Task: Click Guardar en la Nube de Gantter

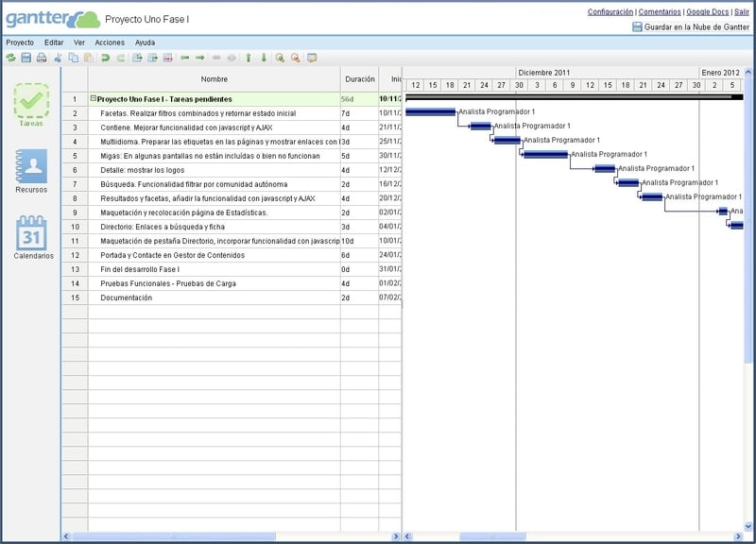Action: pyautogui.click(x=696, y=27)
